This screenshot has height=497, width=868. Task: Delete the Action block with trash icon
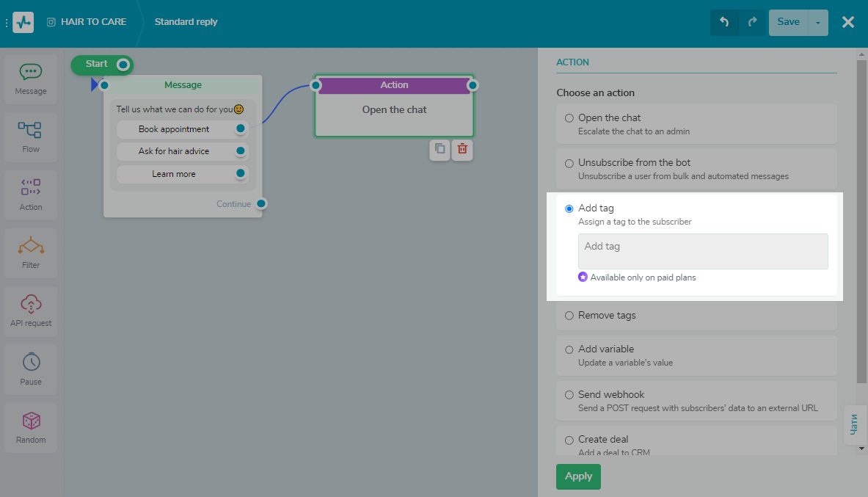pos(462,149)
